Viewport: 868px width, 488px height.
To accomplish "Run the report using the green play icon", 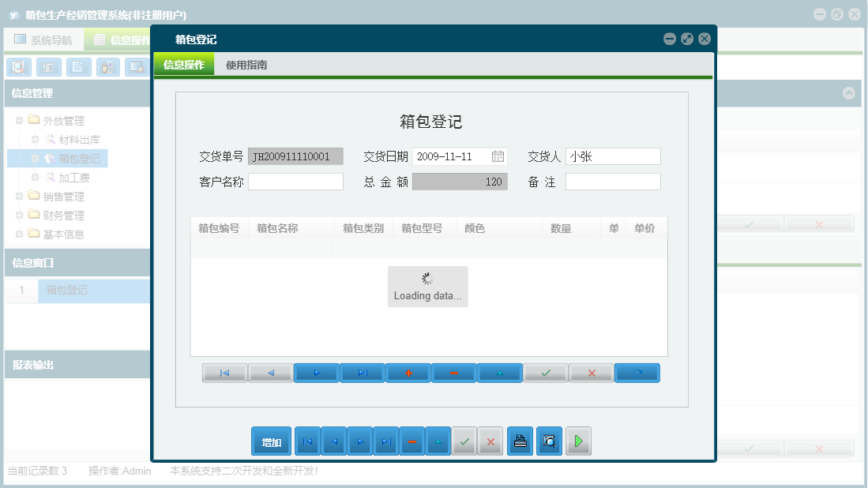I will (x=578, y=441).
